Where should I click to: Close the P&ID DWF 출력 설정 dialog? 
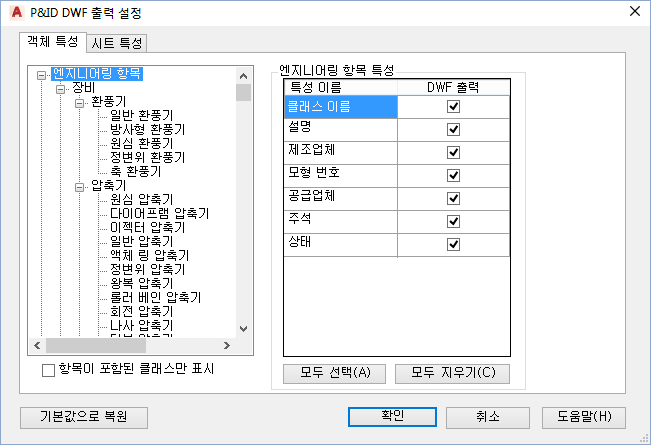[635, 12]
